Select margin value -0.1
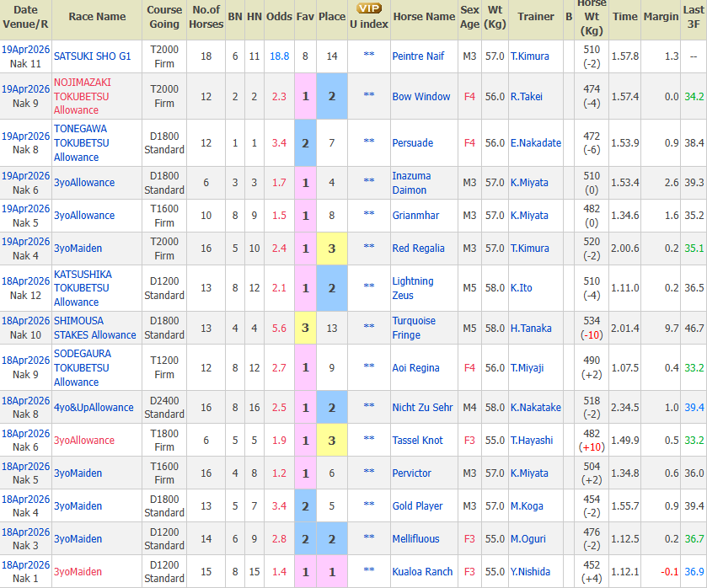707x588 pixels. coord(670,572)
